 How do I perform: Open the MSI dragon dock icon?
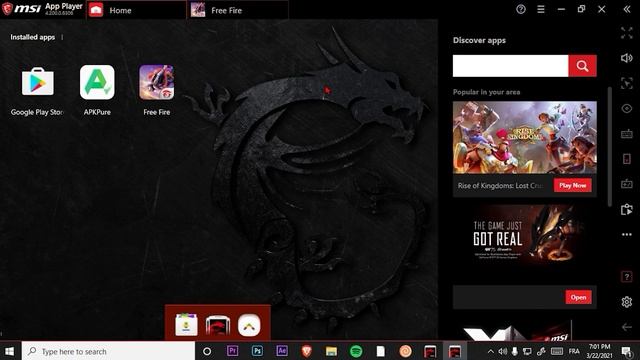(218, 325)
